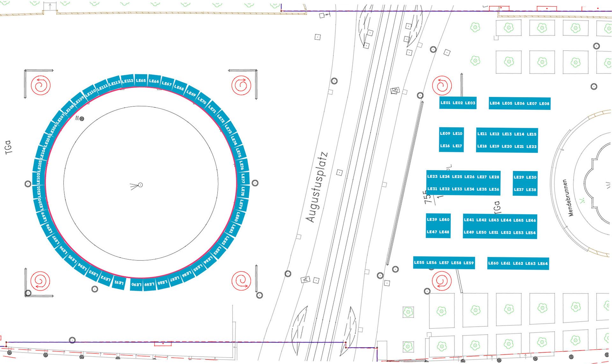Click the center point marker of the ring
Image resolution: width=612 pixels, height=364 pixels.
[x=140, y=185]
